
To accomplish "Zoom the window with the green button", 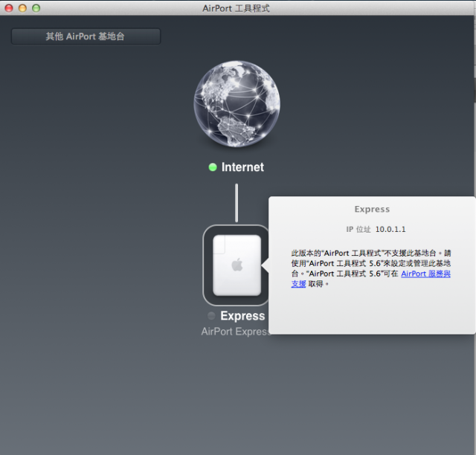I will (x=36, y=8).
